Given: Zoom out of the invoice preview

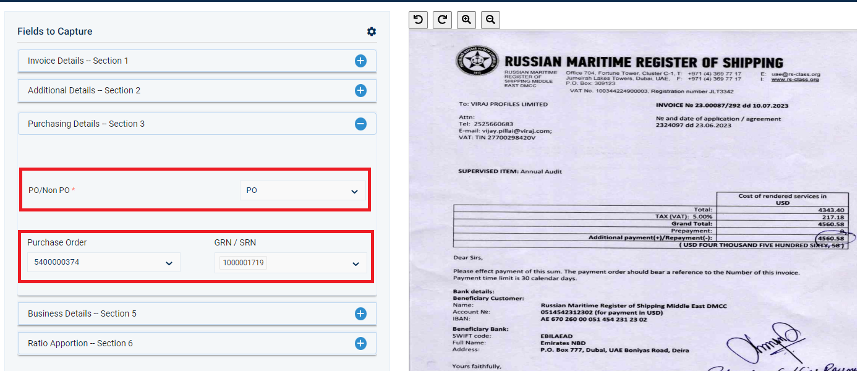Looking at the screenshot, I should tap(490, 20).
